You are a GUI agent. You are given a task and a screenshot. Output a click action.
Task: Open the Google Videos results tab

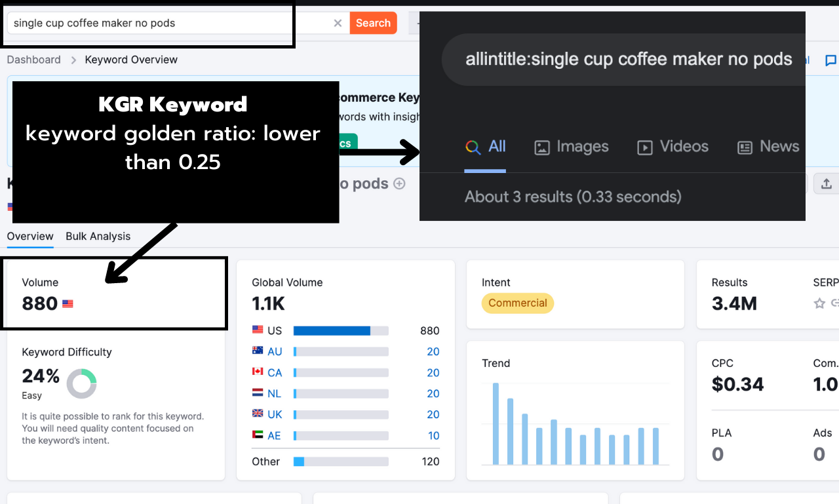(x=673, y=147)
